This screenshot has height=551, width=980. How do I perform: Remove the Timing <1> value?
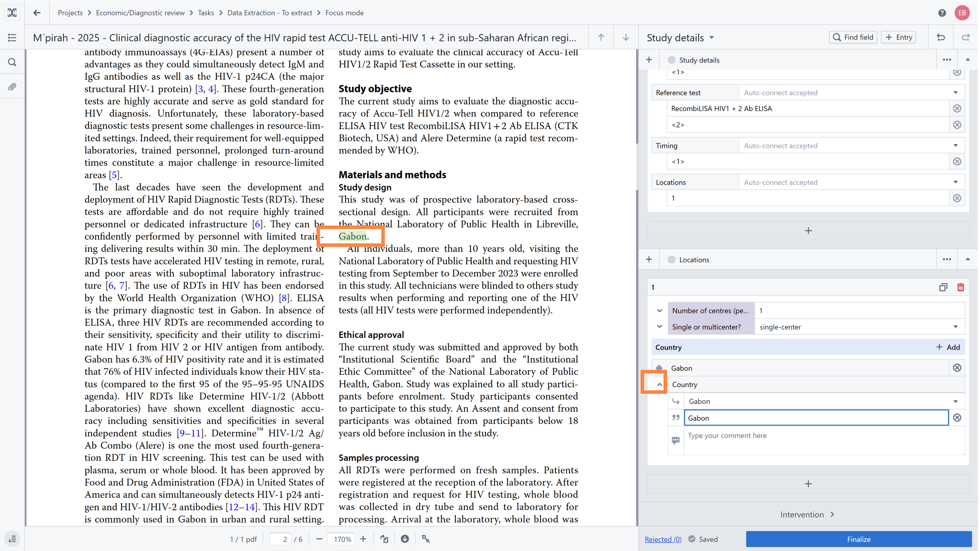[x=957, y=162]
